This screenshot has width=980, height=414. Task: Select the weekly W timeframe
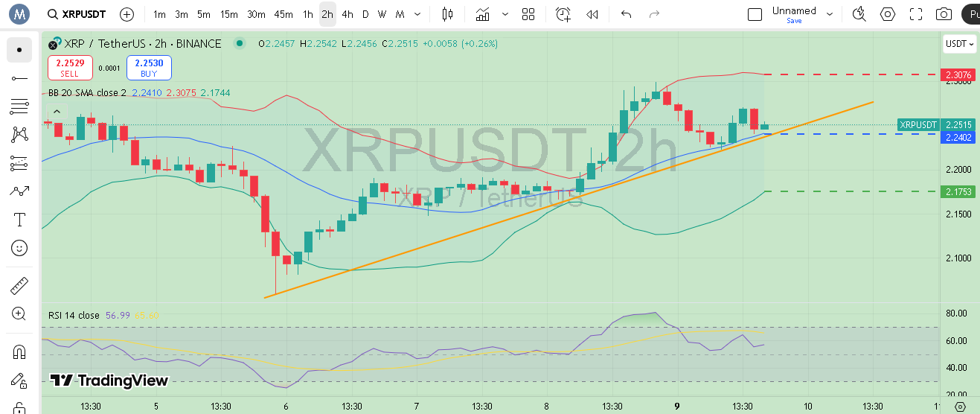pyautogui.click(x=382, y=14)
